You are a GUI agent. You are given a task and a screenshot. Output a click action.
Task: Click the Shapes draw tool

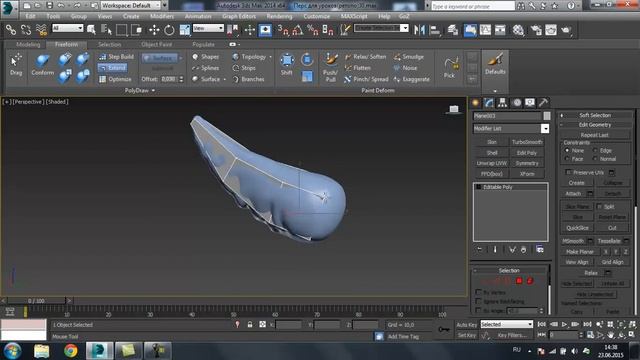[x=206, y=57]
